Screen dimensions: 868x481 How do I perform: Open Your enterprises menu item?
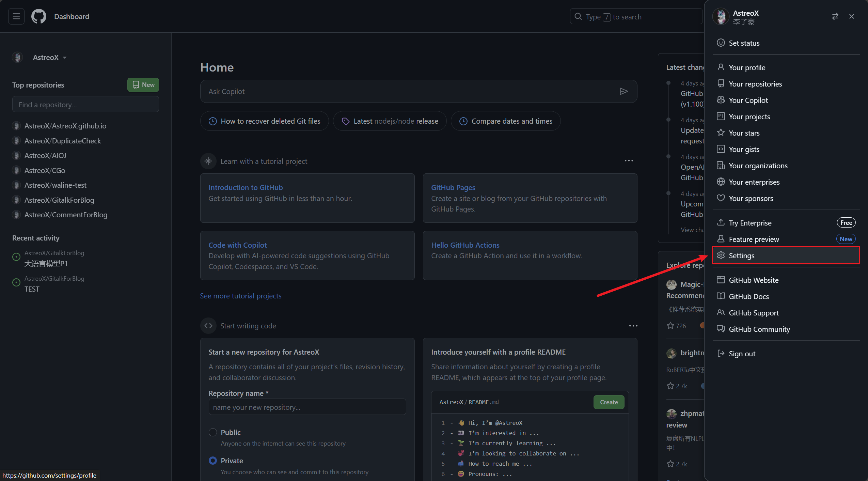(x=786, y=182)
